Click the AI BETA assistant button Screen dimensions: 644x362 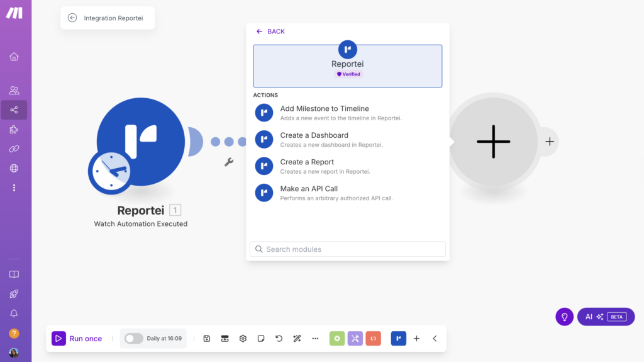606,317
